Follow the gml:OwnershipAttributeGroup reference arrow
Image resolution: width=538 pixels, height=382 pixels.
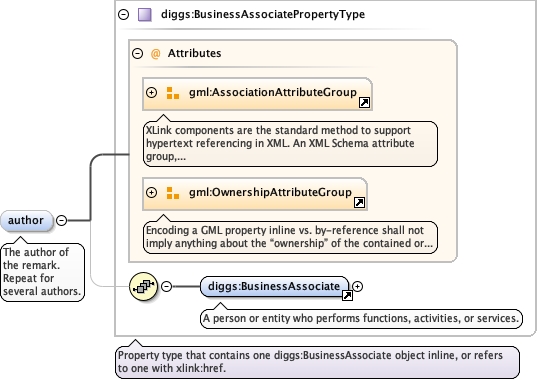coord(359,202)
